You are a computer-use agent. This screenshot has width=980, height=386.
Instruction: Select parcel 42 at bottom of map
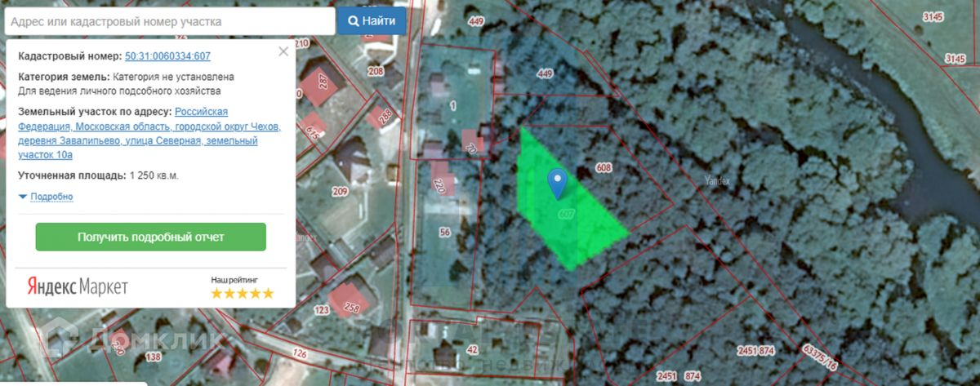(x=471, y=349)
